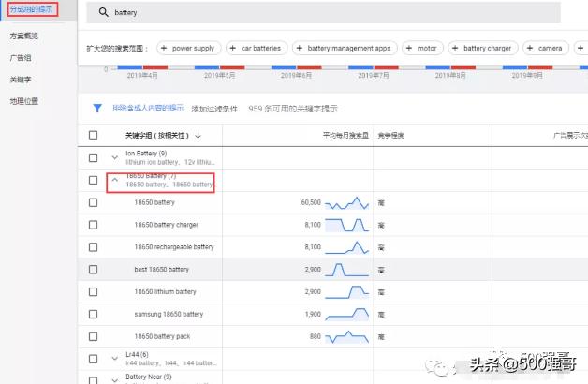Image resolution: width=588 pixels, height=384 pixels.
Task: Sort by 竞争程度 column header
Action: pos(390,136)
